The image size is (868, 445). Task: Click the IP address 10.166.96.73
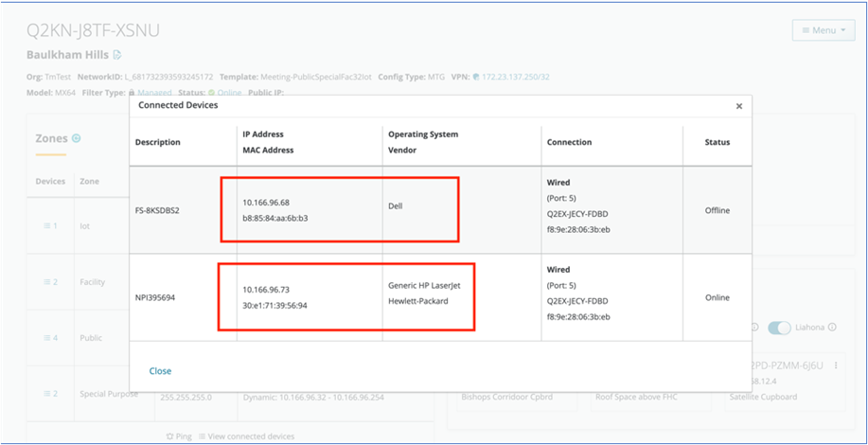click(x=266, y=289)
